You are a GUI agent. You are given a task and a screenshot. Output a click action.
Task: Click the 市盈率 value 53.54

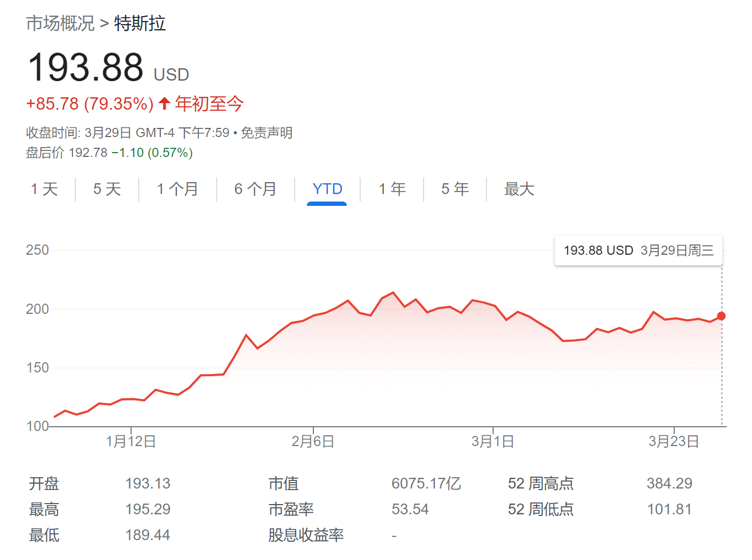[x=410, y=509]
